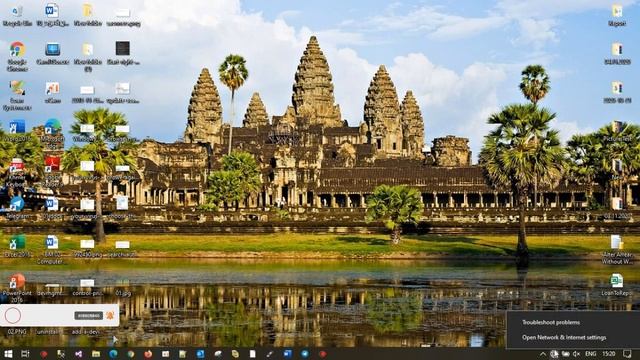Select the Microsoft Edge desktop shortcut
640x360 pixels.
click(53, 133)
